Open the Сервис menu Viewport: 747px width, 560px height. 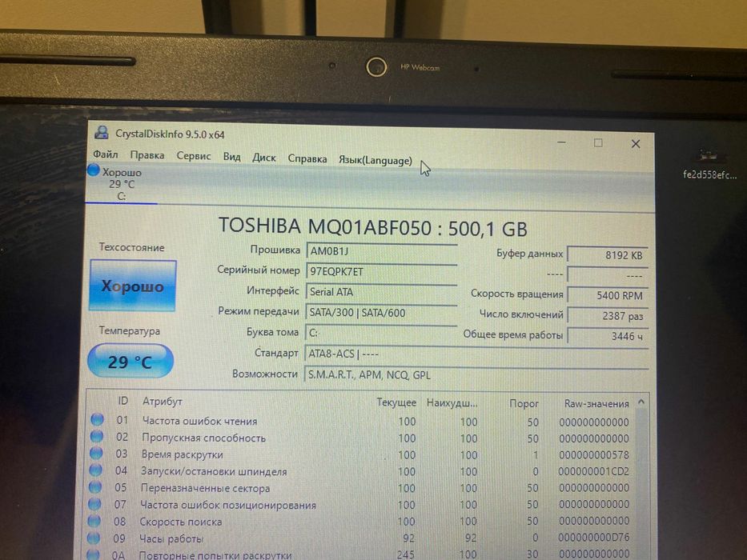(x=194, y=156)
